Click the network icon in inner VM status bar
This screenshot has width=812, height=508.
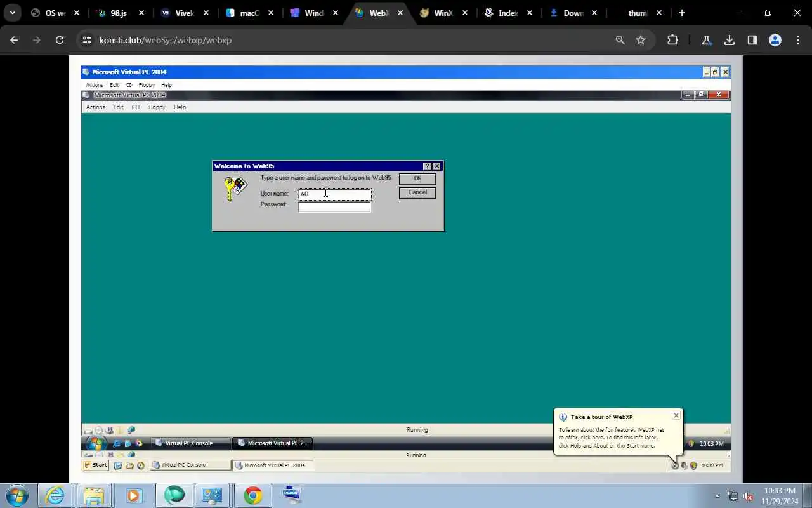[x=131, y=430]
